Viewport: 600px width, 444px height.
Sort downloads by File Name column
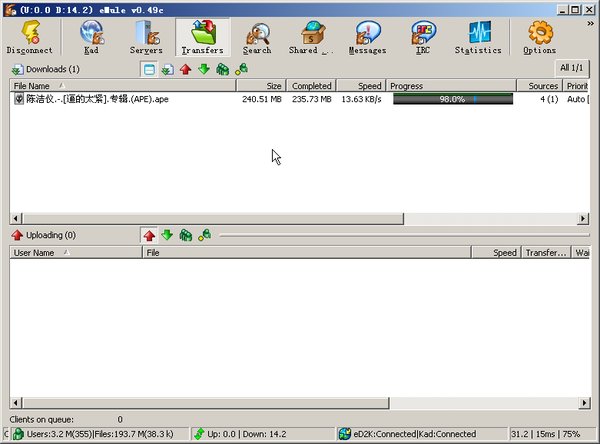[122, 86]
